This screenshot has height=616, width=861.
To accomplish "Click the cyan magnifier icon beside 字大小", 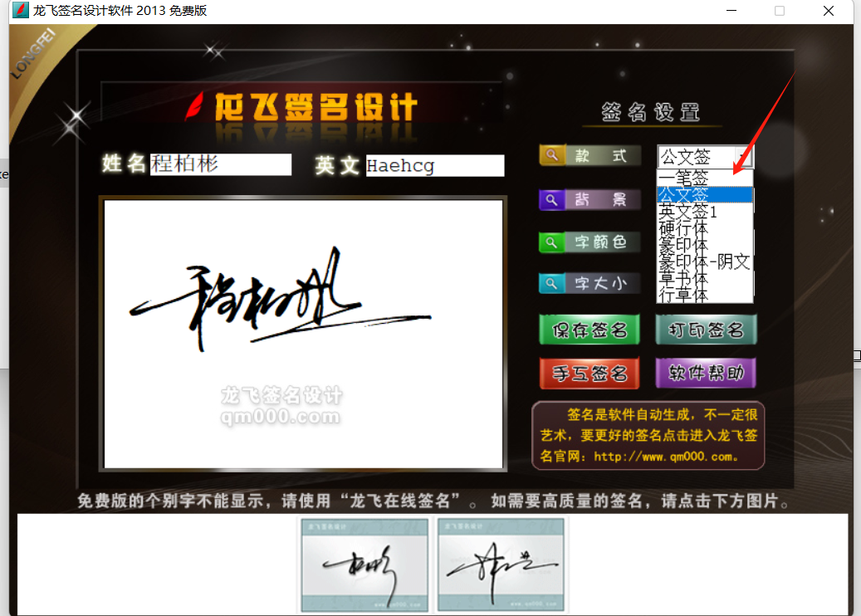I will 551,284.
